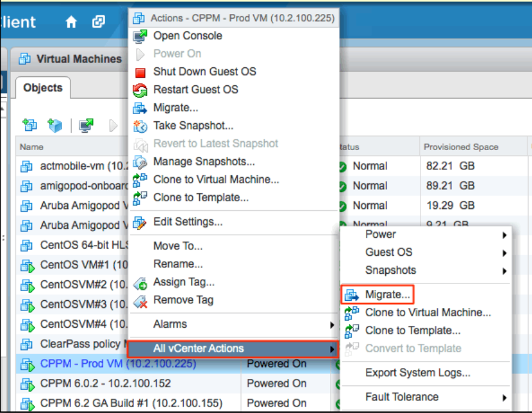Click the history windows icon beside Home
Viewport: 532px width, 413px height.
pos(99,22)
